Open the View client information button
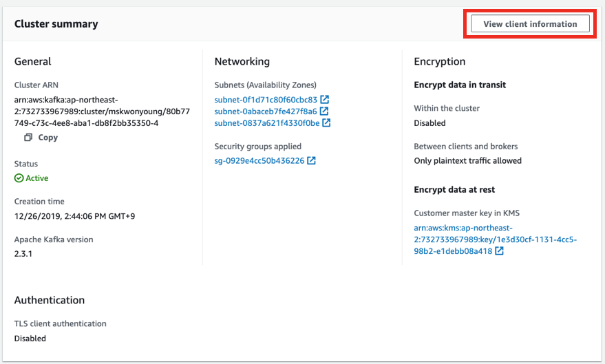 pyautogui.click(x=530, y=24)
